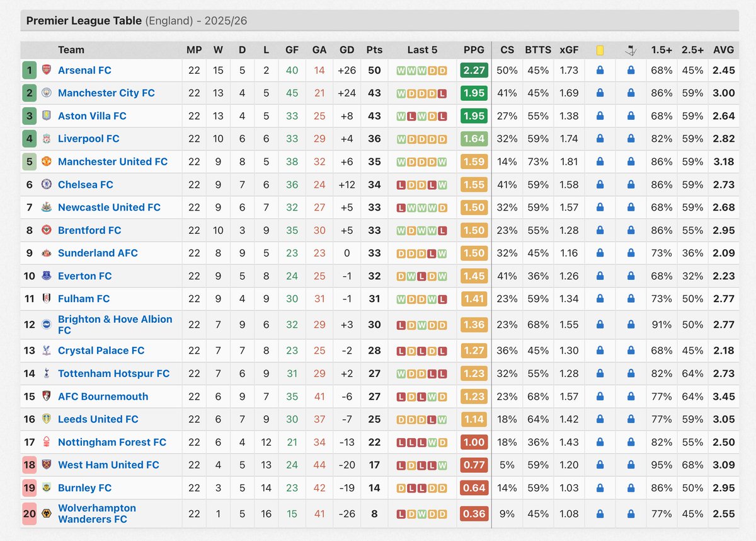Click Leeds United's 64% BTTS value
The image size is (756, 541).
coord(538,419)
